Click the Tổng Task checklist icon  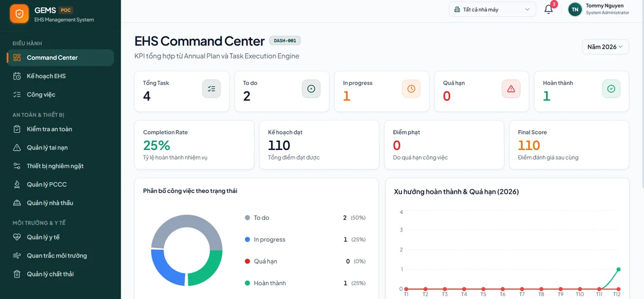pyautogui.click(x=211, y=89)
